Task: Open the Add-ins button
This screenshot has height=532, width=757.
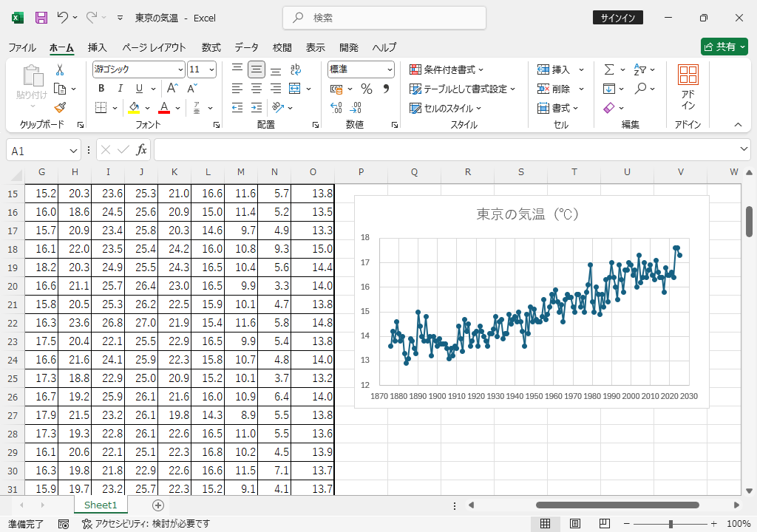Action: pyautogui.click(x=688, y=87)
